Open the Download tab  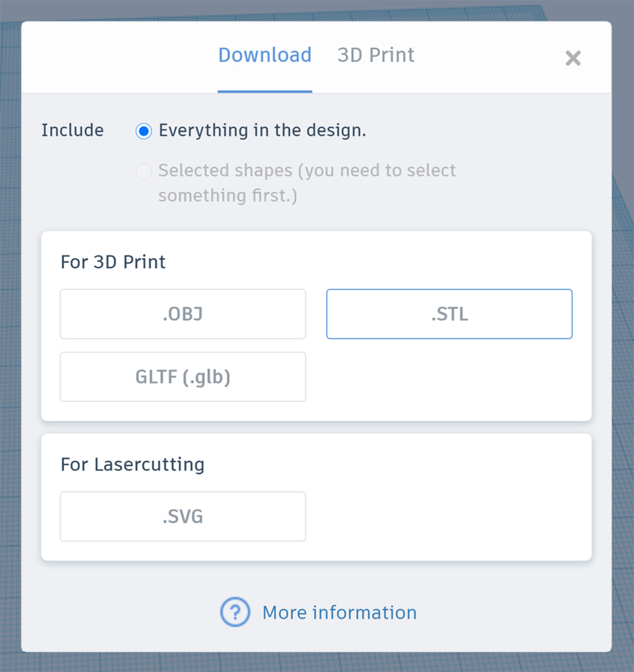tap(265, 55)
